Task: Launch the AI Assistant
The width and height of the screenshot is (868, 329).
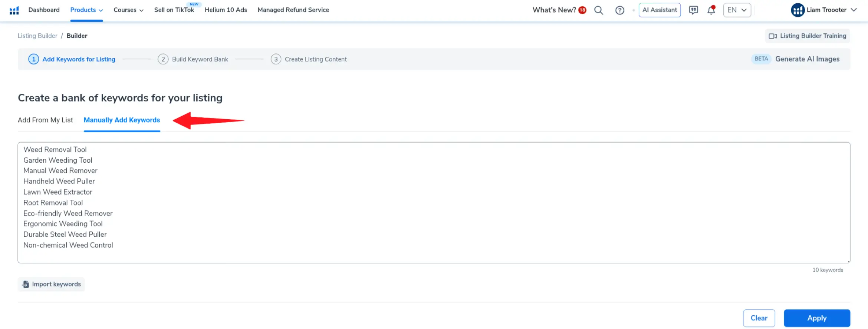Action: tap(660, 10)
